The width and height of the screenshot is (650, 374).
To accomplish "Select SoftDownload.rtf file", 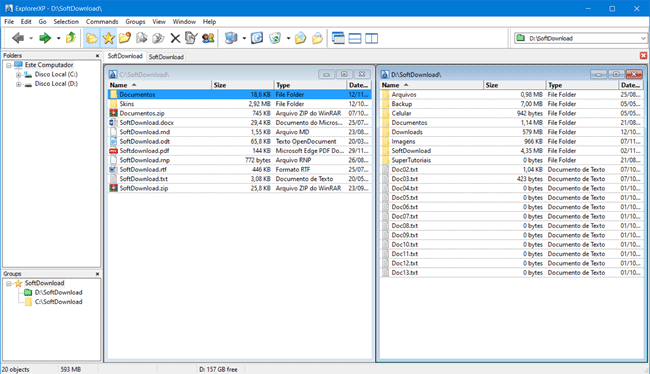I will [143, 170].
